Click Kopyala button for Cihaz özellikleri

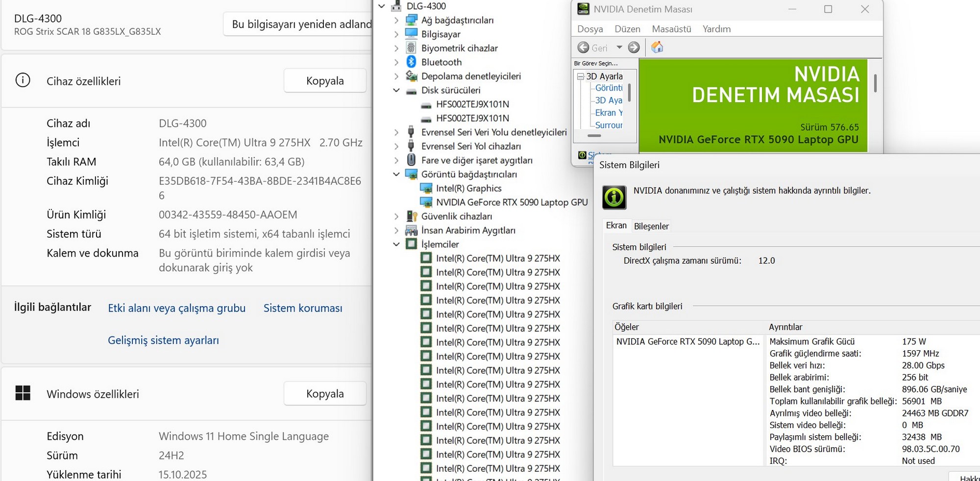point(325,81)
